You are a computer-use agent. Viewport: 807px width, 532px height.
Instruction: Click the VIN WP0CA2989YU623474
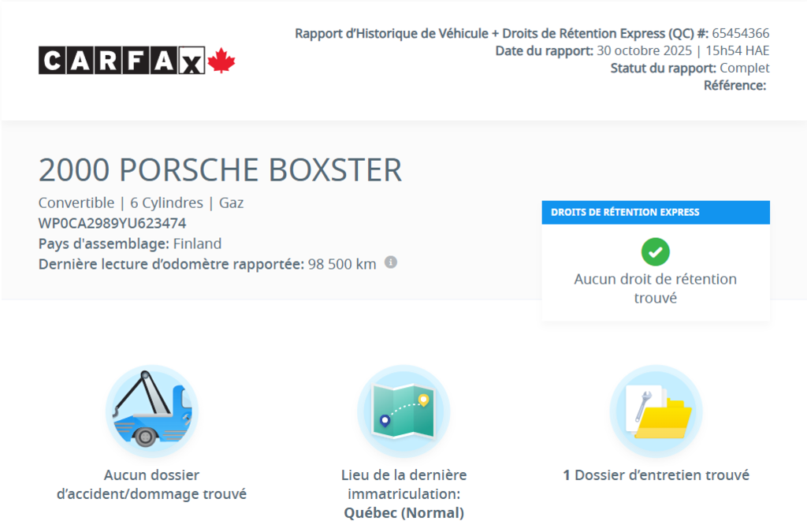[111, 223]
